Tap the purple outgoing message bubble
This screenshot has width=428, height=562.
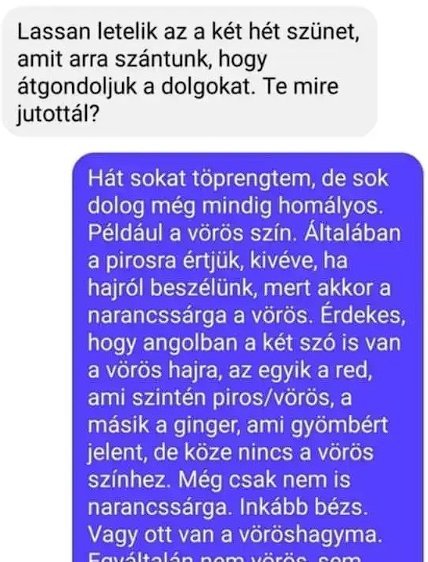pyautogui.click(x=248, y=357)
